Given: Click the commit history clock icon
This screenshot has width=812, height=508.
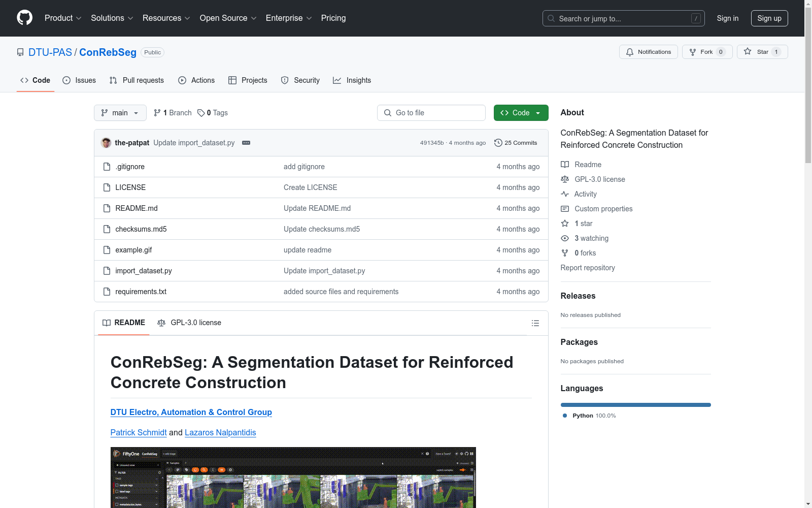Looking at the screenshot, I should point(498,143).
